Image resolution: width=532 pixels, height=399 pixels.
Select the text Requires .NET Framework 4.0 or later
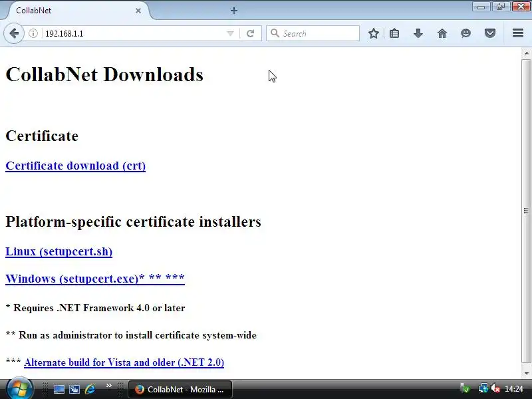99,308
